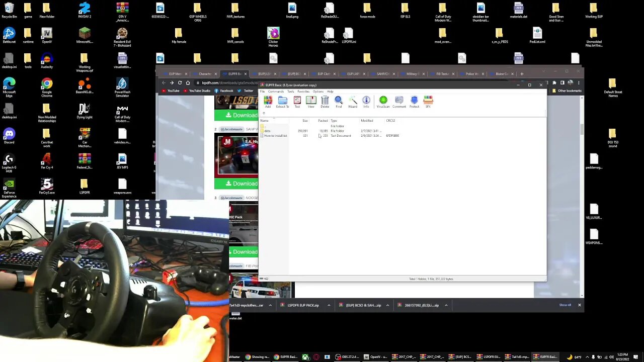644x362 pixels.
Task: Open the Facebook bookmark in Chrome
Action: tap(224, 91)
